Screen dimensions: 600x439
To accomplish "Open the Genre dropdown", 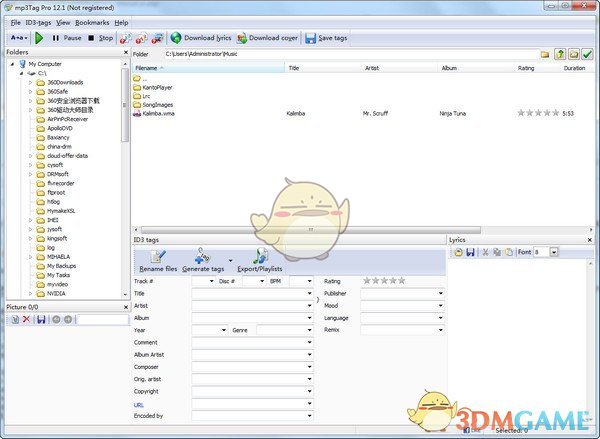I will (310, 330).
